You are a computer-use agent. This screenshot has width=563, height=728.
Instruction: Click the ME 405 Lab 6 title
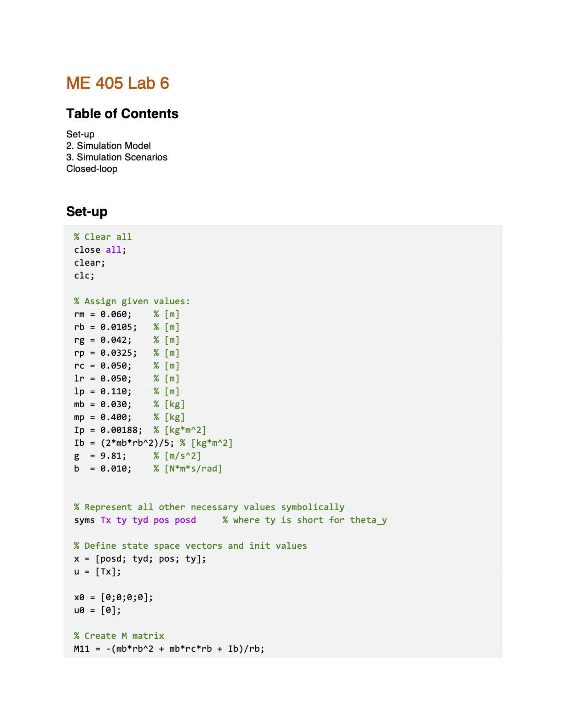pos(118,83)
